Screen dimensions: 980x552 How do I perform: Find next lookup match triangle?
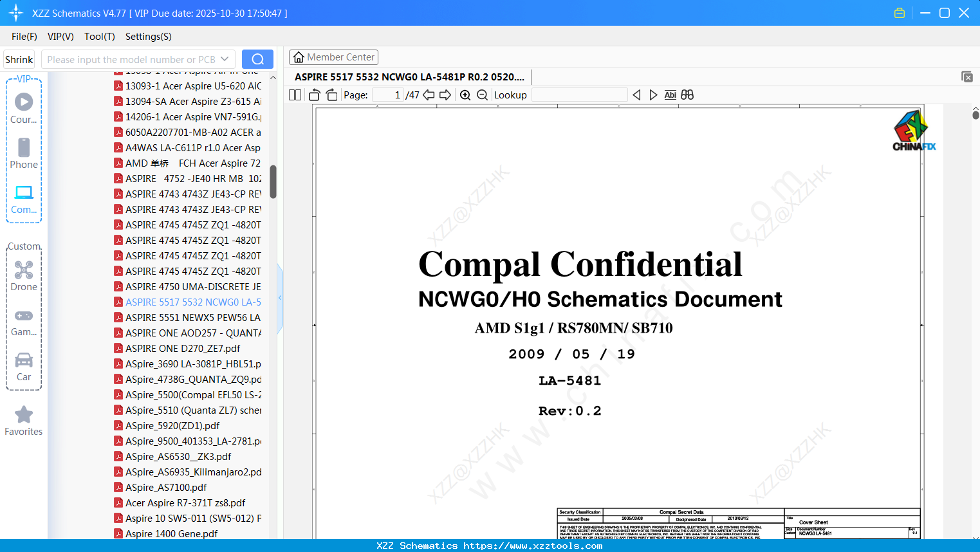pyautogui.click(x=653, y=95)
